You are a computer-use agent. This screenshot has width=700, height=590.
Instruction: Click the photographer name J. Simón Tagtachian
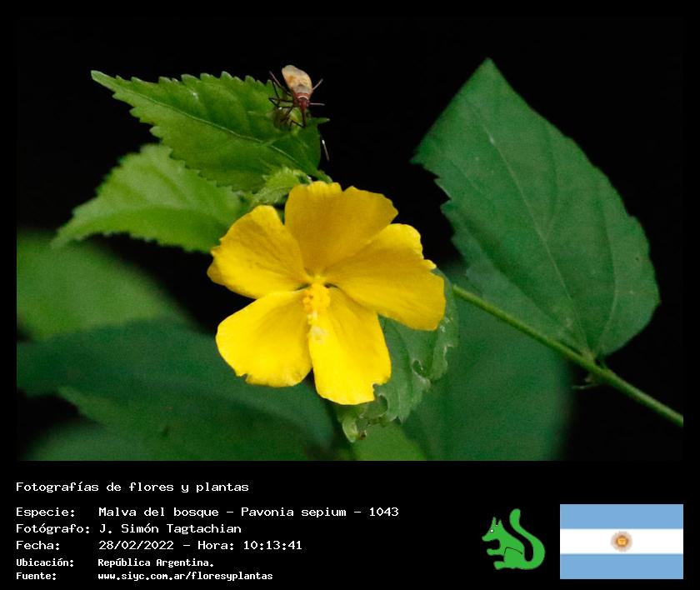(x=170, y=528)
